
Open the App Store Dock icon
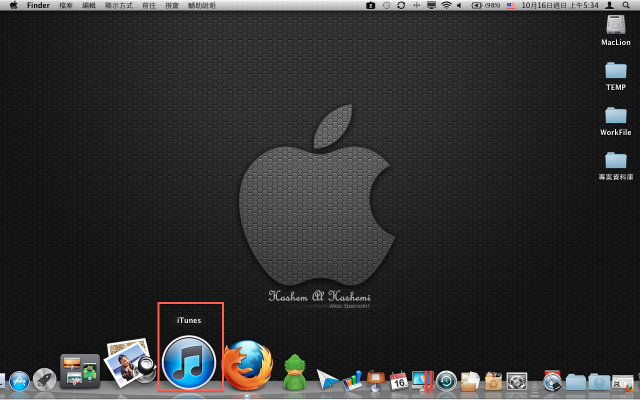click(19, 381)
